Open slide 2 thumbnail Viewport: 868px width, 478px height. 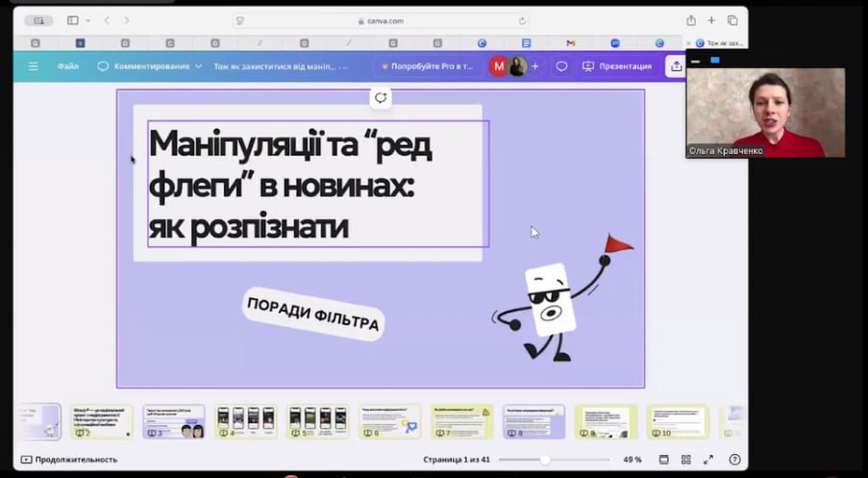click(x=102, y=421)
